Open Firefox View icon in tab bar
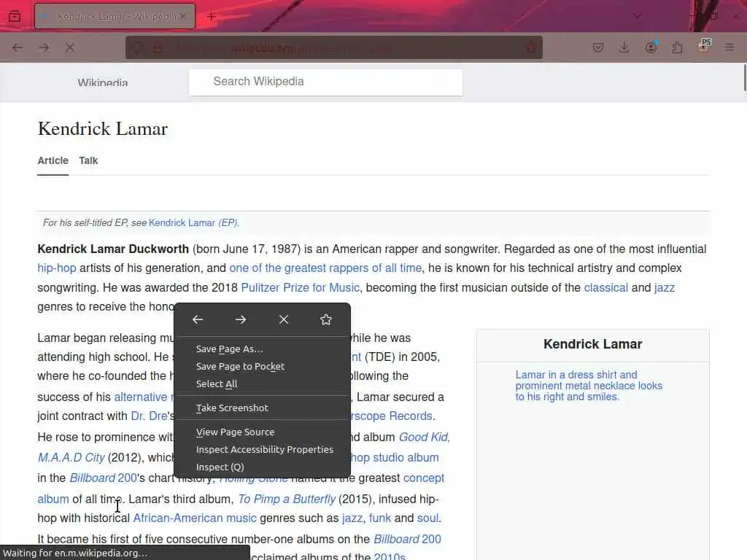This screenshot has height=560, width=747. [15, 16]
